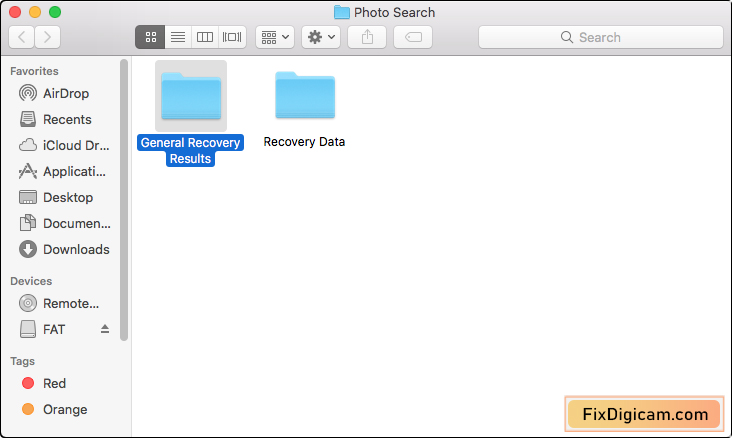Click Photo Search title folder icon
The height and width of the screenshot is (438, 732).
coord(342,12)
